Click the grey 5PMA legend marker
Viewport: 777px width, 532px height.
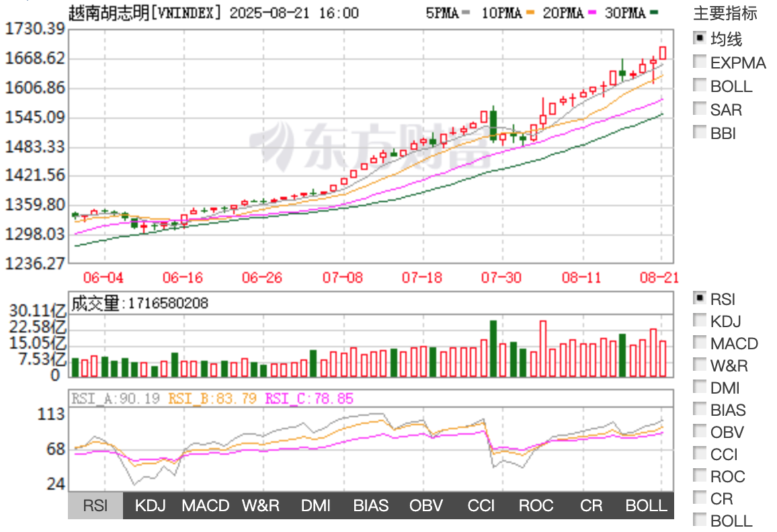coord(466,13)
